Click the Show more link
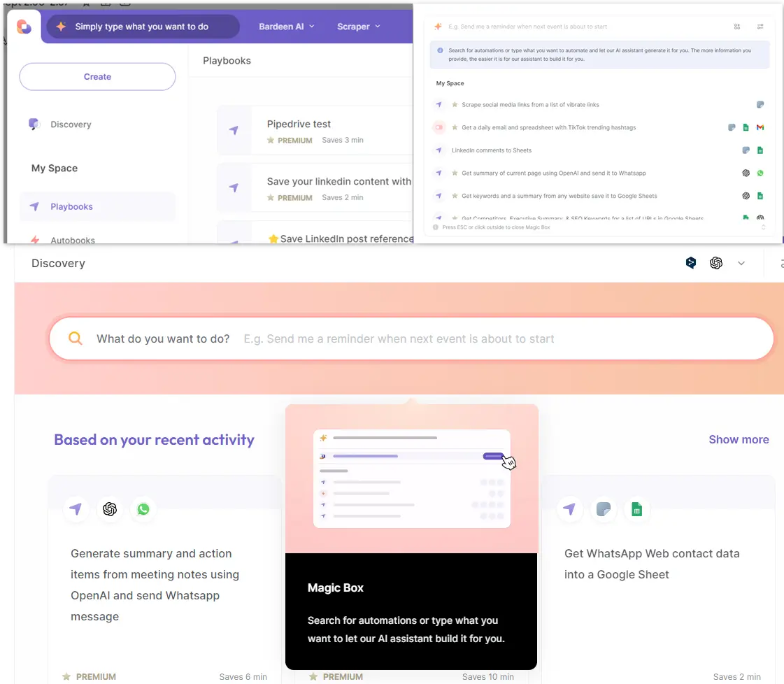This screenshot has height=684, width=784. pyautogui.click(x=739, y=439)
